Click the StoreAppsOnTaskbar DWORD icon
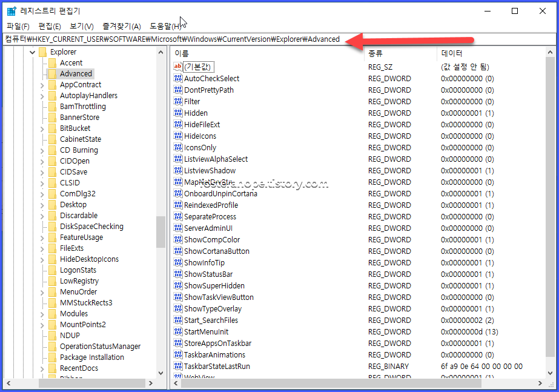559x392 pixels. point(177,343)
